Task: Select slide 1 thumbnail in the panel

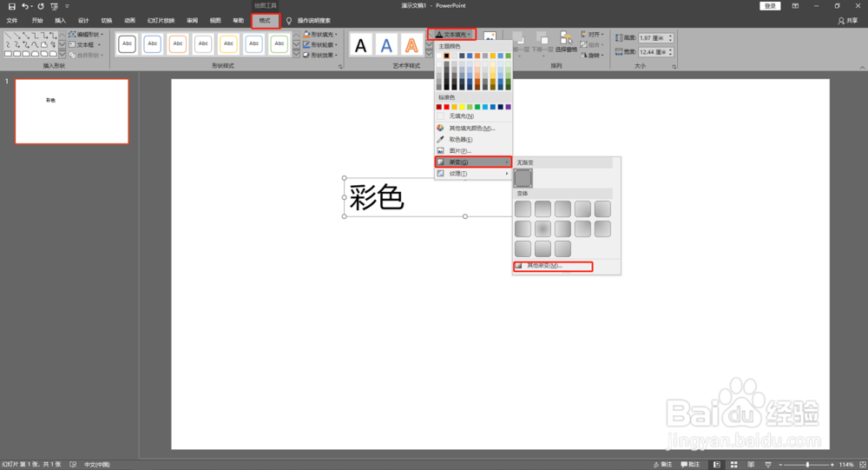Action: point(72,111)
